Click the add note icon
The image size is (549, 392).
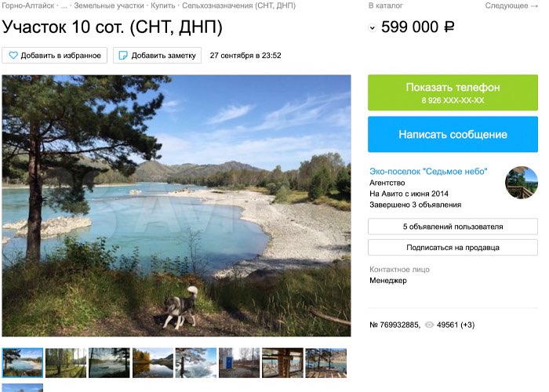(x=123, y=56)
